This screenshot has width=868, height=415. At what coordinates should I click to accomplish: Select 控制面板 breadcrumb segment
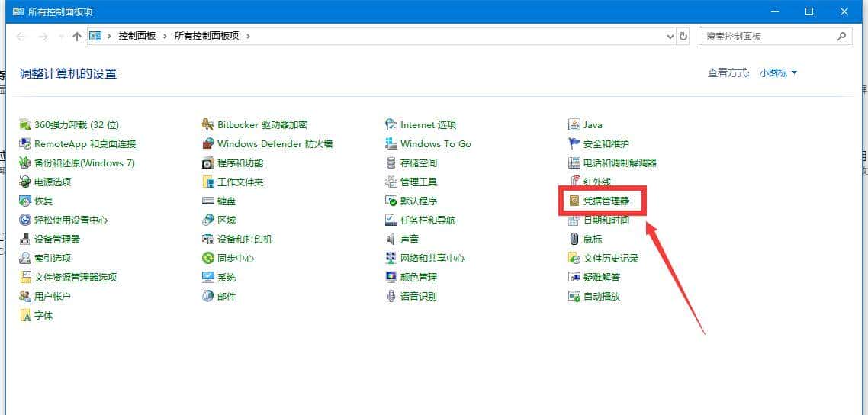[x=137, y=36]
